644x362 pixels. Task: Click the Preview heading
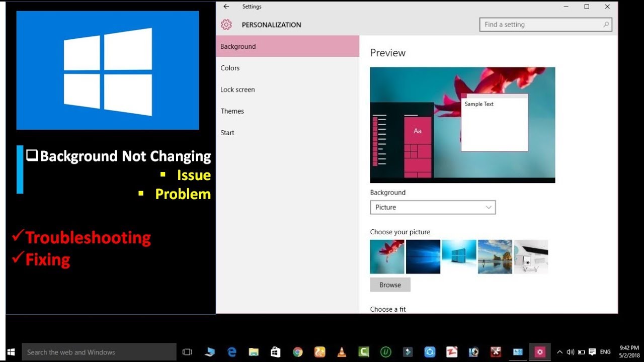point(388,53)
